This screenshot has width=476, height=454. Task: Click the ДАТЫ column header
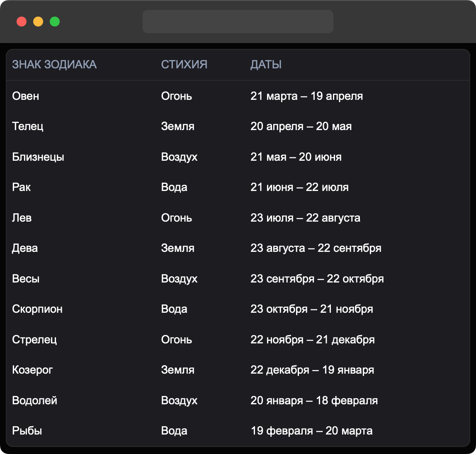click(266, 65)
